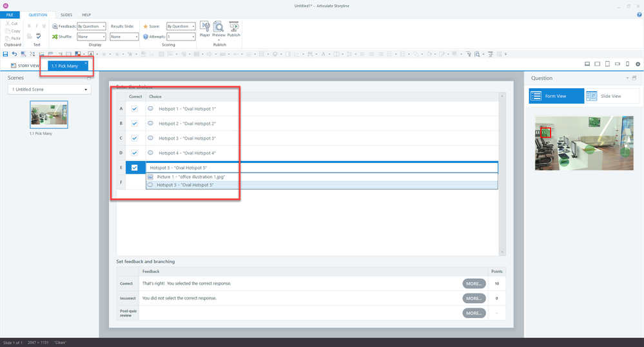The height and width of the screenshot is (347, 644).
Task: Switch to tablet portrait preview icon
Action: (607, 64)
